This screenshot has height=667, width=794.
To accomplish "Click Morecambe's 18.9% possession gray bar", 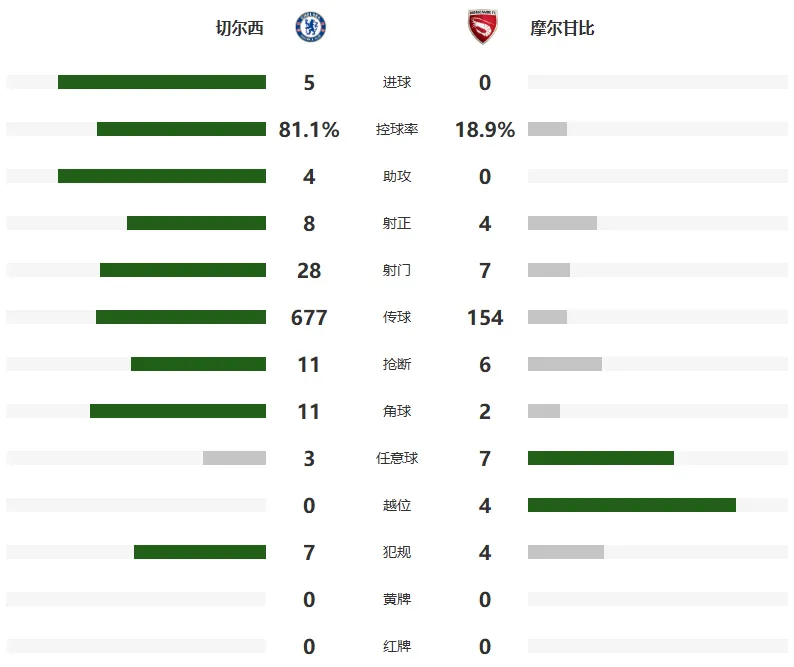I will pos(547,129).
